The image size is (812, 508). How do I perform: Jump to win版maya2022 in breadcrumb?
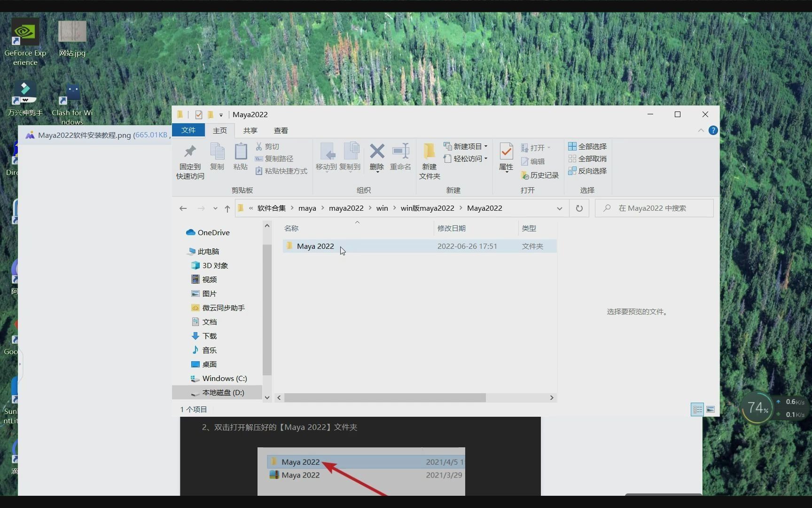pos(428,208)
